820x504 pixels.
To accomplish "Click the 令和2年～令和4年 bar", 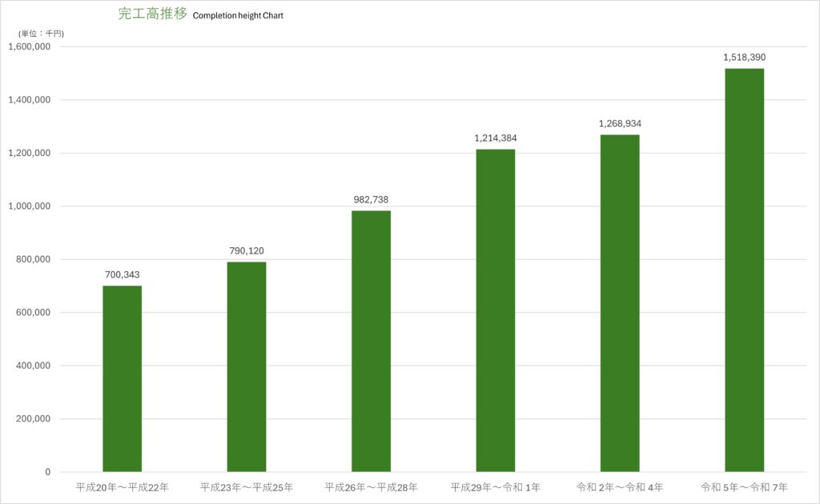I will [x=620, y=303].
